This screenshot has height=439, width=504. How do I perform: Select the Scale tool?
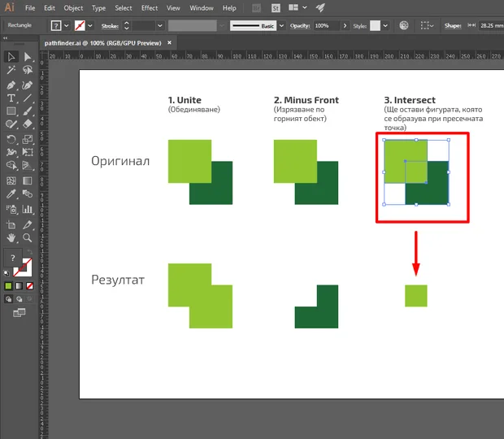[28, 140]
